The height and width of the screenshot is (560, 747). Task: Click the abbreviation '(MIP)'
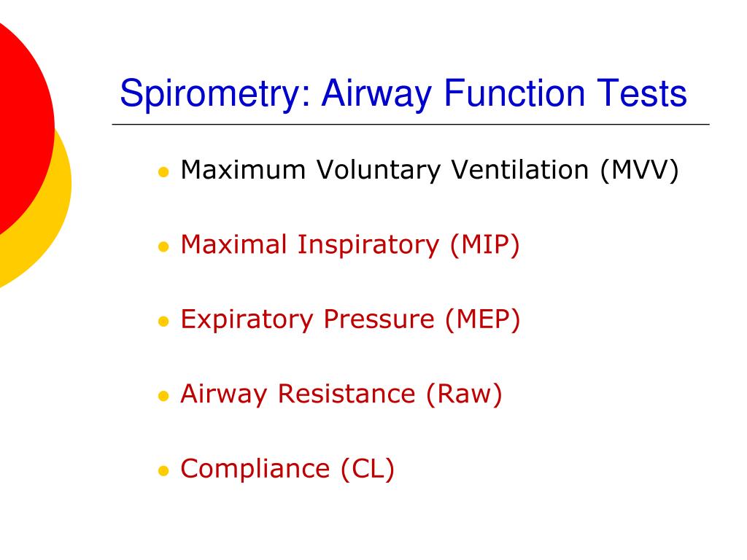tap(485, 245)
